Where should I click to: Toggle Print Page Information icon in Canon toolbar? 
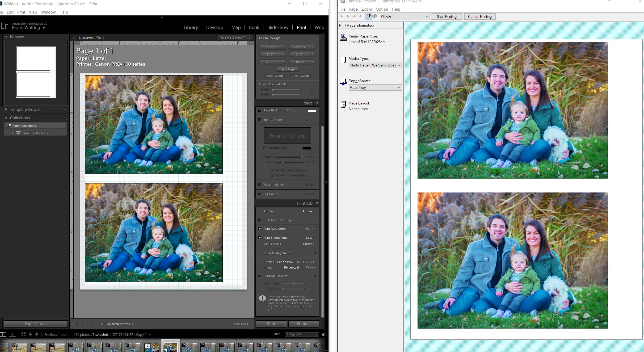click(368, 16)
